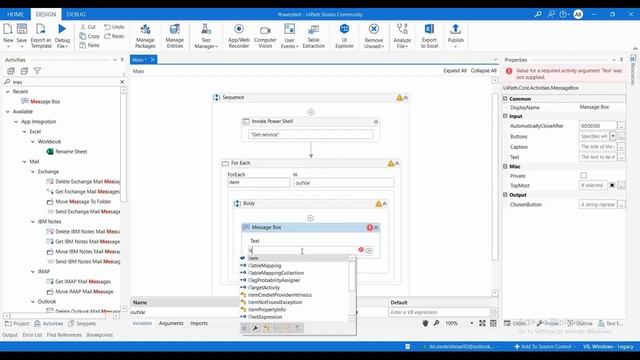This screenshot has width=640, height=360.
Task: Open the Arguments panel tab
Action: [171, 323]
